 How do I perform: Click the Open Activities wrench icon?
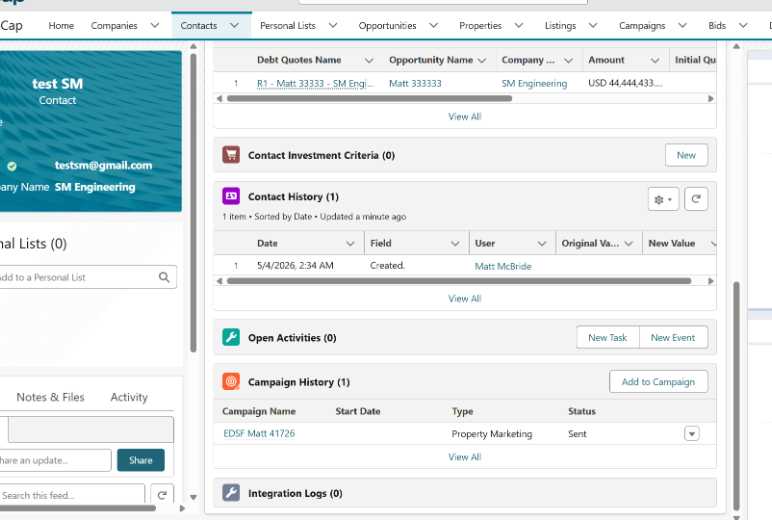click(231, 337)
